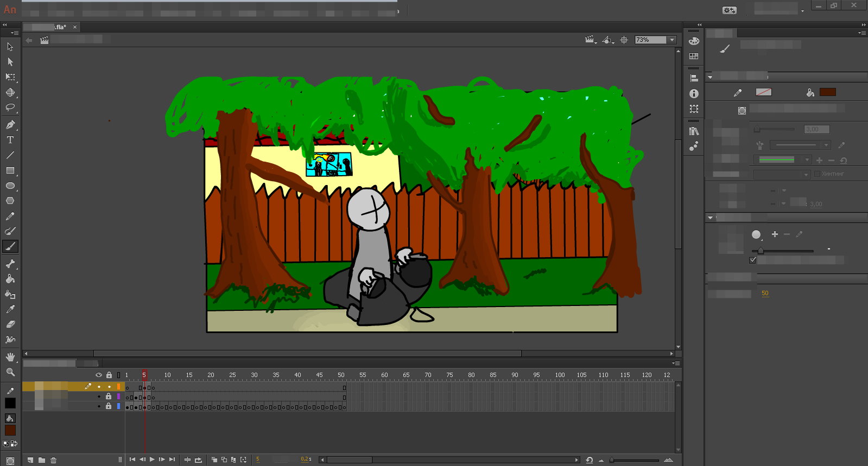Open the Edit Symbols dropdown icon

(x=608, y=40)
